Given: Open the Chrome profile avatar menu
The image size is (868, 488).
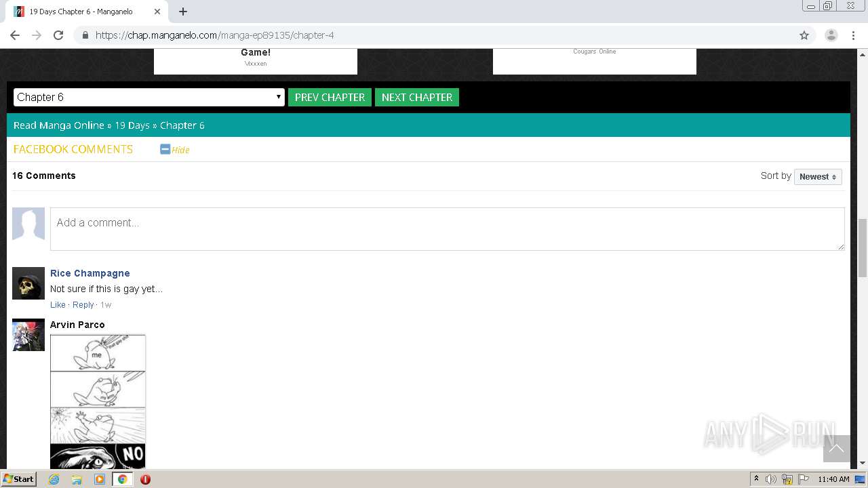Looking at the screenshot, I should pos(831,35).
